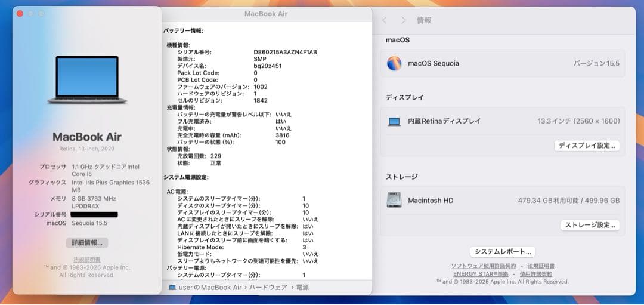Click the built-in Retina display laptop icon
This screenshot has height=305, width=644.
click(x=394, y=122)
